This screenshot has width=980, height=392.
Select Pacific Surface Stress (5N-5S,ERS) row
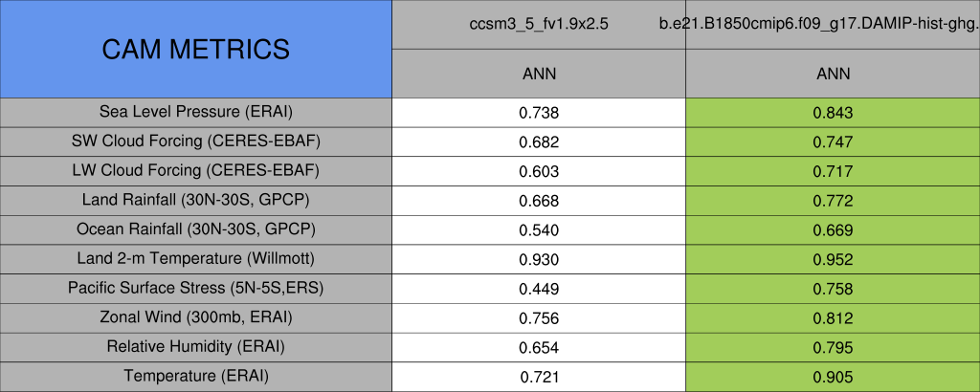tap(195, 288)
